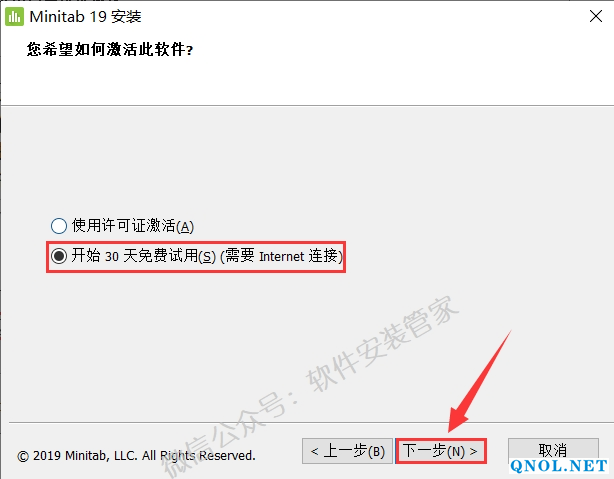Click the heading 您希望如何激活此软件?

pos(110,49)
